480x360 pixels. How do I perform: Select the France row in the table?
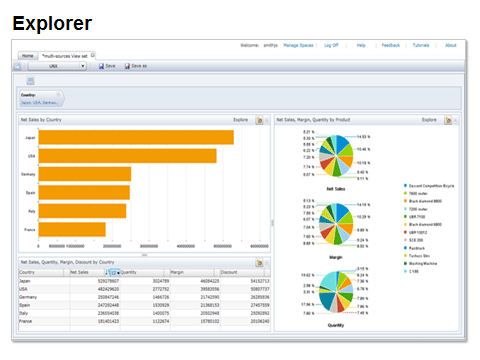pos(144,321)
